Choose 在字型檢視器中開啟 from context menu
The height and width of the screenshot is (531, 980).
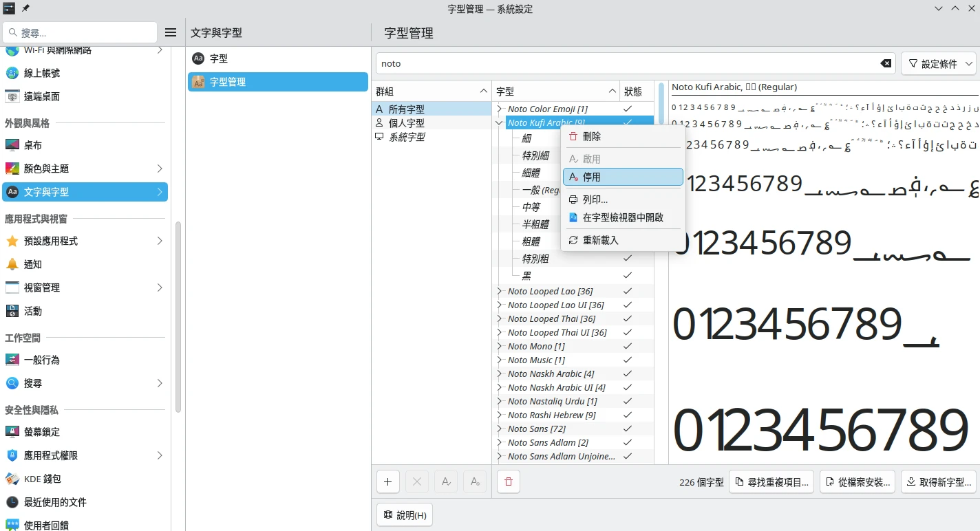pyautogui.click(x=622, y=217)
